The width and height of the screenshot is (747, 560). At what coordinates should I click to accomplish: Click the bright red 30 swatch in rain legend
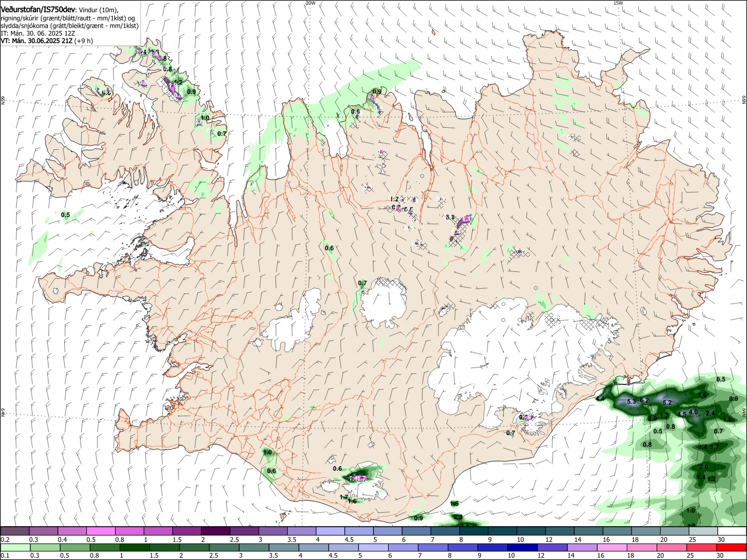coord(732,547)
